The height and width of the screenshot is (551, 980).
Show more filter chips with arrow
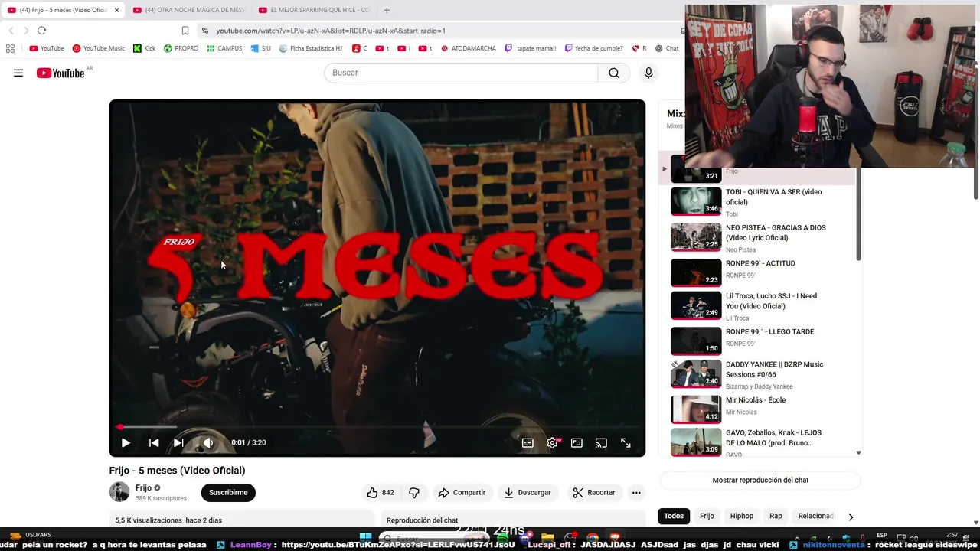click(x=851, y=517)
